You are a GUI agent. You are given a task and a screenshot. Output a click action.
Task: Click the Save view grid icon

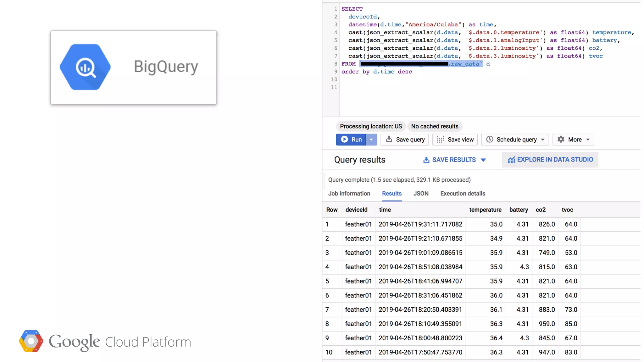pos(440,140)
